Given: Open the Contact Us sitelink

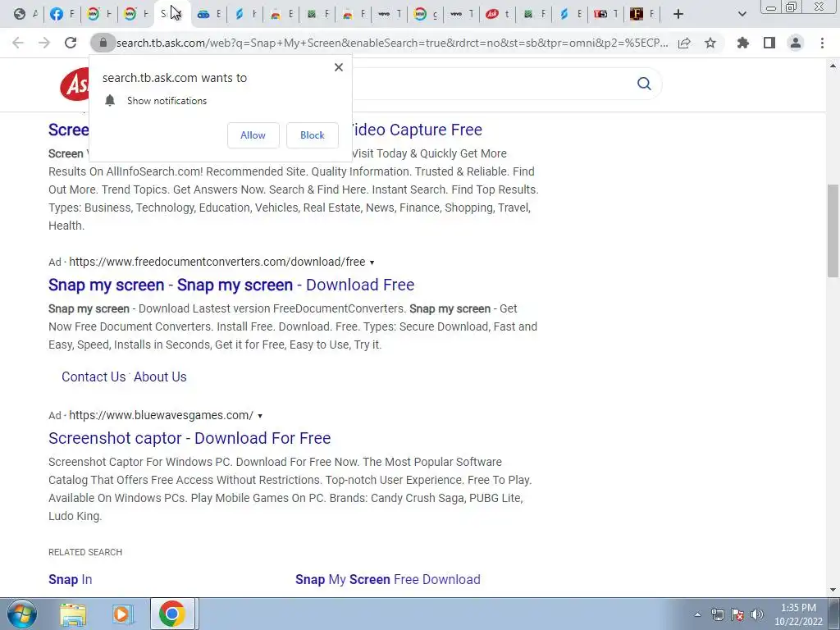Looking at the screenshot, I should 94,377.
